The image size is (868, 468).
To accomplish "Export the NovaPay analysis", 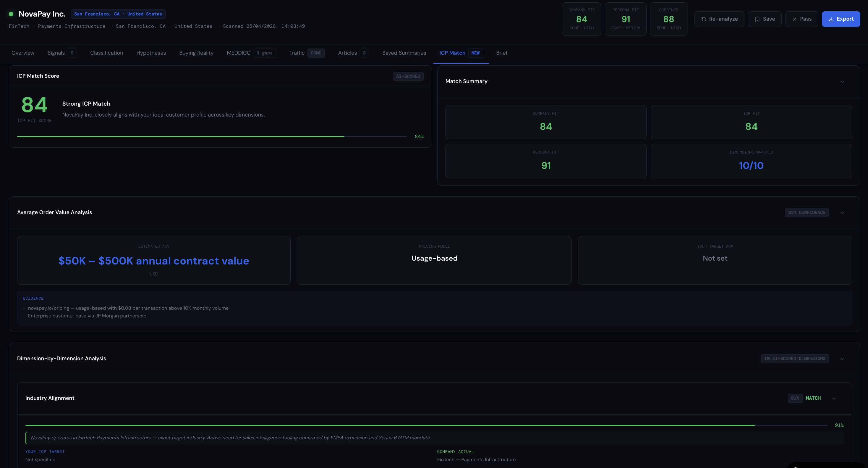I will tap(841, 19).
